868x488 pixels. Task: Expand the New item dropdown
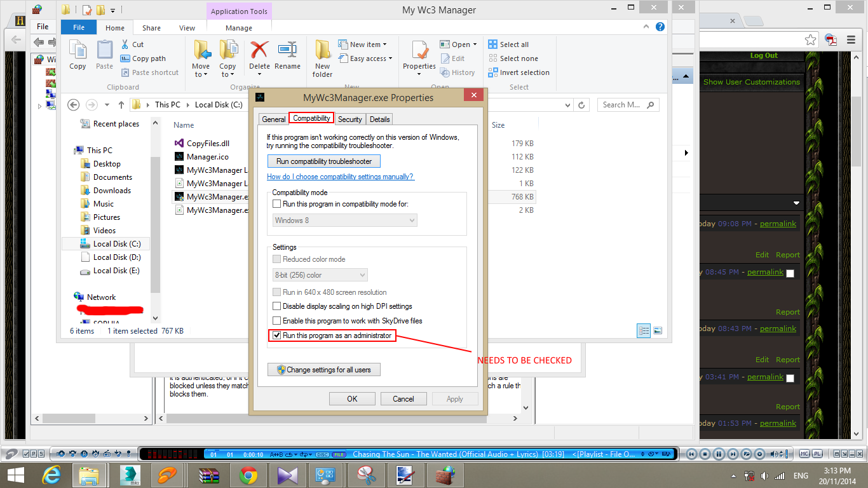click(362, 44)
